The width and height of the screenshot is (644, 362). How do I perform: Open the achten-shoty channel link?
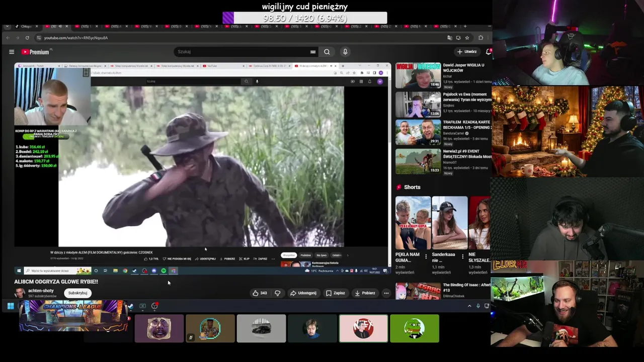pos(41,291)
